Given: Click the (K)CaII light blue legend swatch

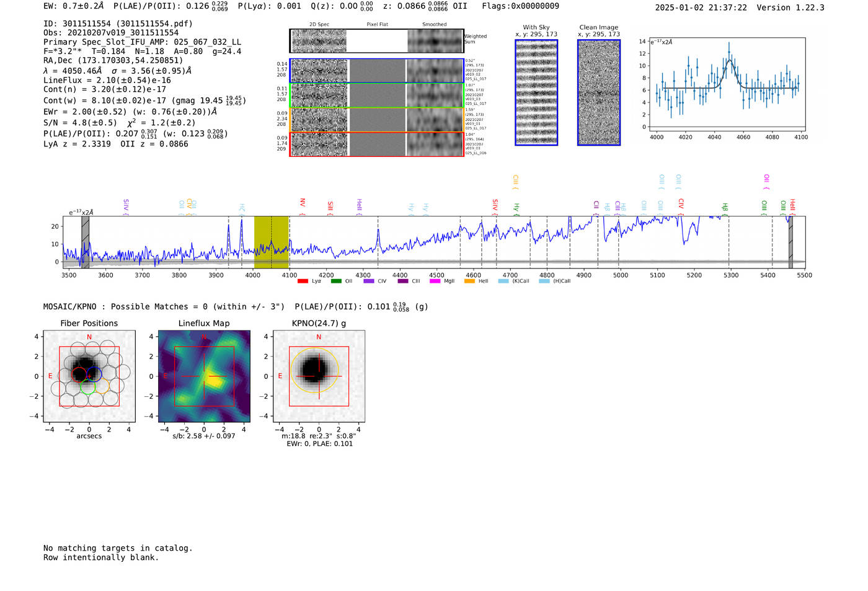Looking at the screenshot, I should point(503,281).
